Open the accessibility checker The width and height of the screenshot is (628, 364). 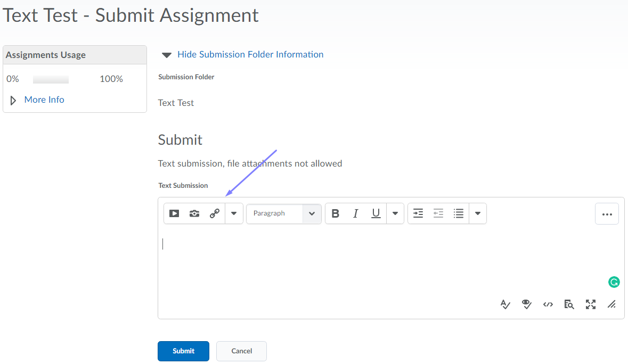pyautogui.click(x=527, y=304)
